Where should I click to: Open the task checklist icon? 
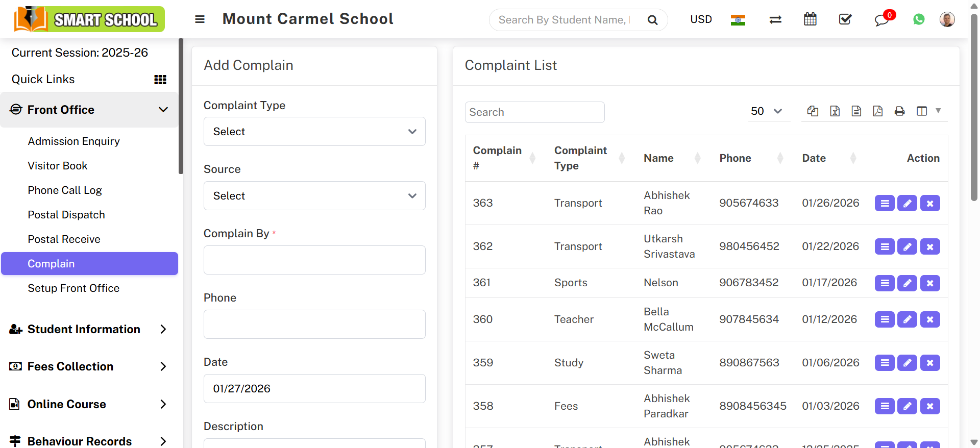click(x=845, y=19)
